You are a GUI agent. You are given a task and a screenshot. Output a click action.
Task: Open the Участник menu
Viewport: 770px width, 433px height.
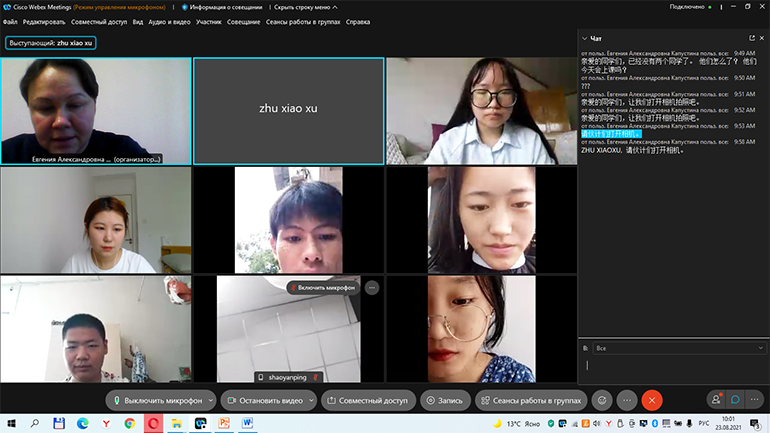(x=209, y=21)
